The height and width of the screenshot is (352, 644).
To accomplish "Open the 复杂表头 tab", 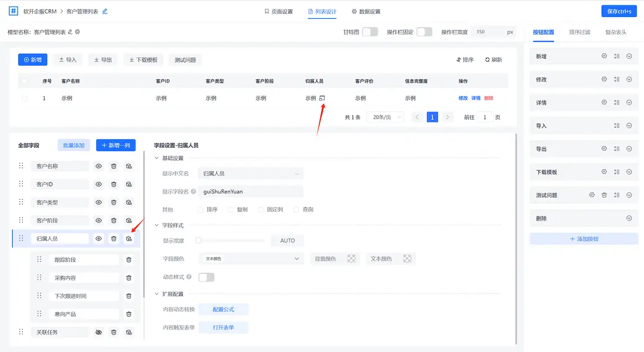I will 616,32.
